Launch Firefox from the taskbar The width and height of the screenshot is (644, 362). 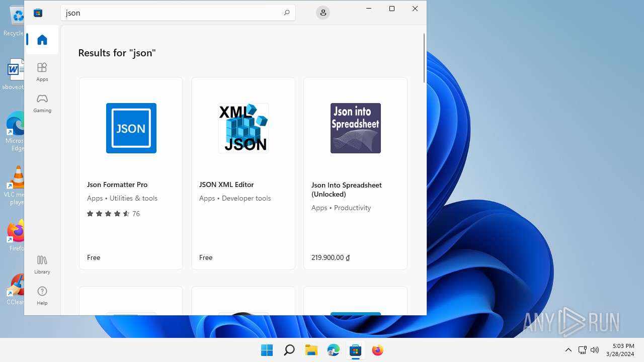[377, 350]
